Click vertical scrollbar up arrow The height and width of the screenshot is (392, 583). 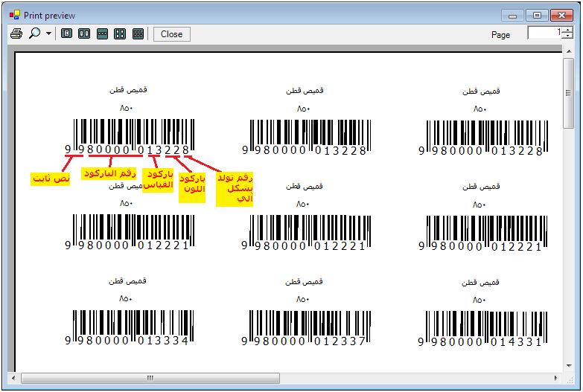[x=569, y=51]
